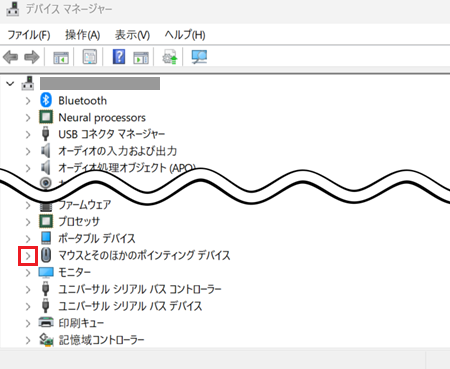Select ユニバーサル シリアル バス デバイス label
The width and height of the screenshot is (450, 369).
click(x=130, y=306)
